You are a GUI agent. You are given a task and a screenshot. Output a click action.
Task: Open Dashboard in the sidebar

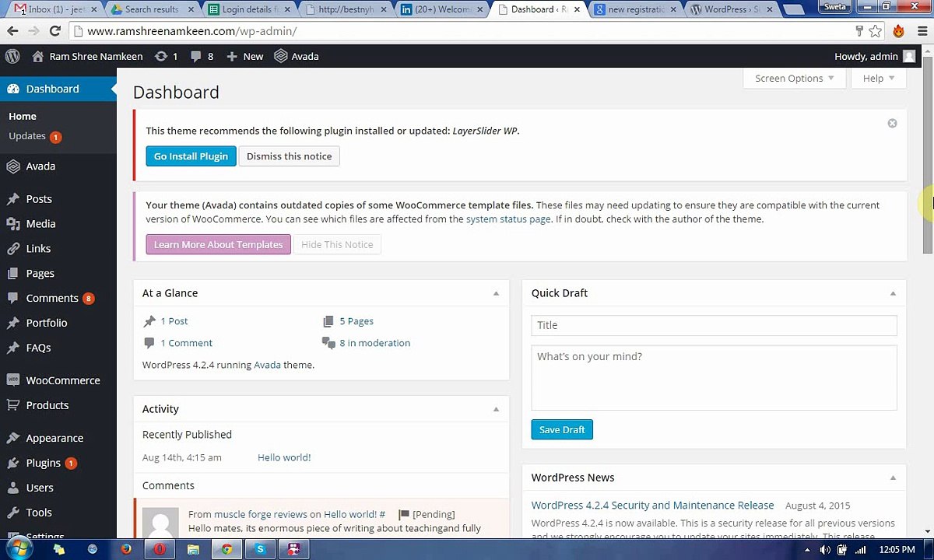click(58, 89)
